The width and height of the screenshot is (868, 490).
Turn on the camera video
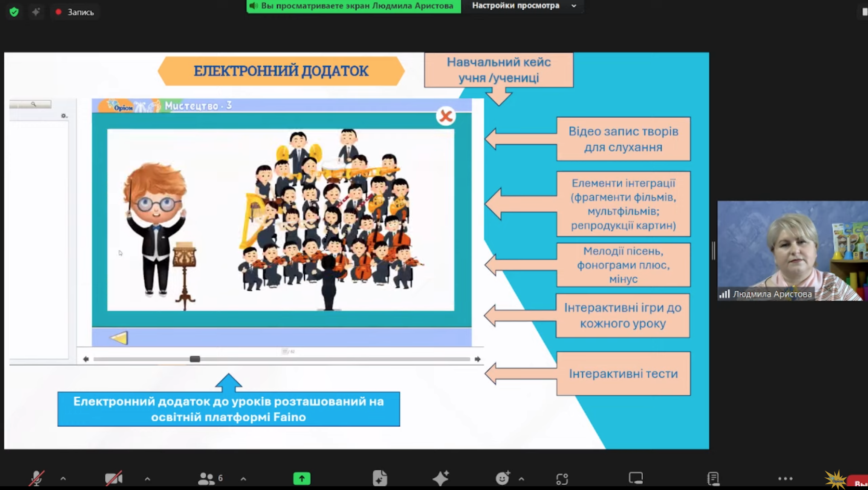pyautogui.click(x=113, y=478)
